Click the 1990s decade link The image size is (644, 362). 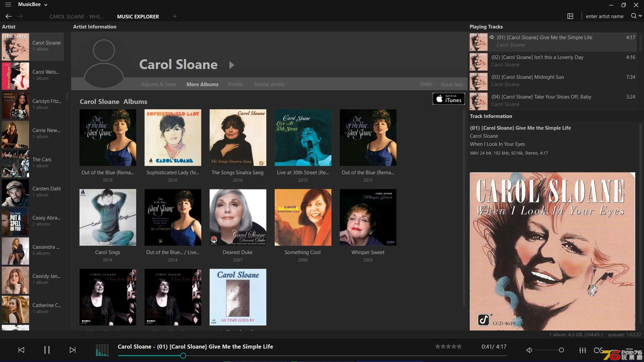pyautogui.click(x=426, y=84)
